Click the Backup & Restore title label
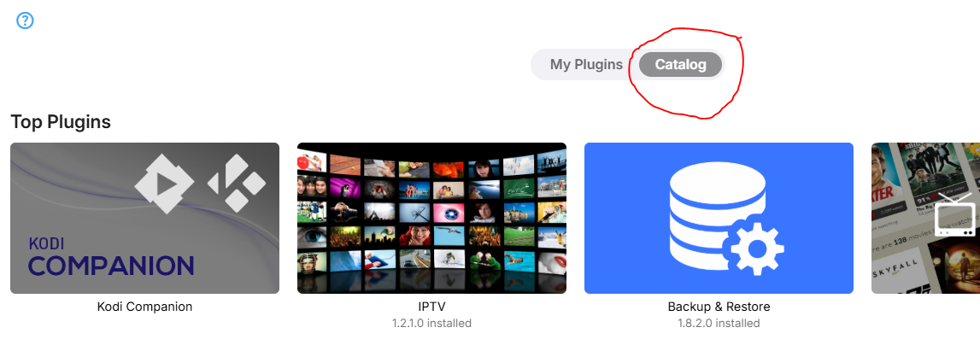 tap(719, 307)
